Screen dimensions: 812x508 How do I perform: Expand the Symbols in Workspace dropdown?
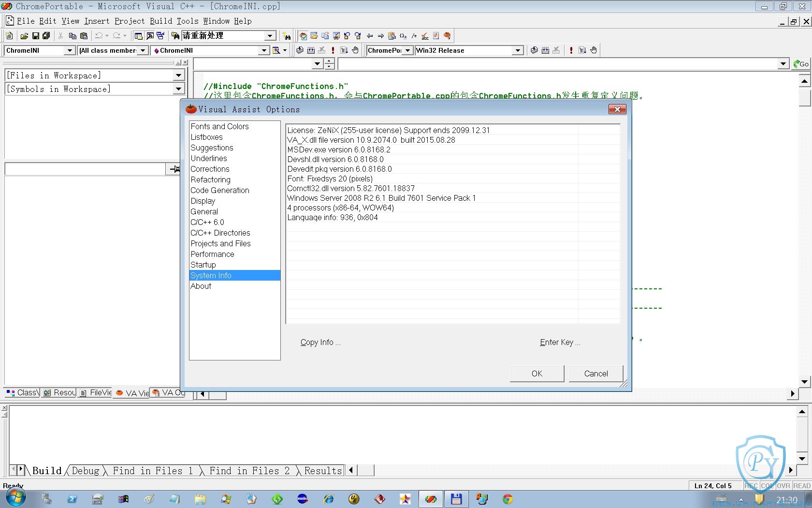coord(178,89)
